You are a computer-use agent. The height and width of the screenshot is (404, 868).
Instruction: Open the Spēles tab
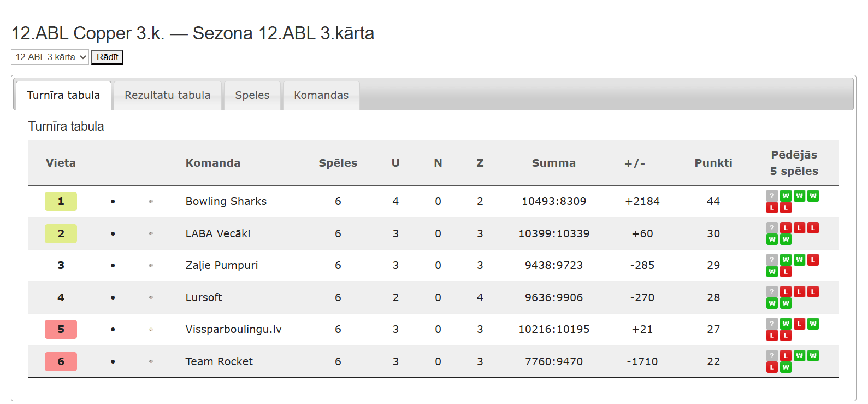pyautogui.click(x=252, y=96)
